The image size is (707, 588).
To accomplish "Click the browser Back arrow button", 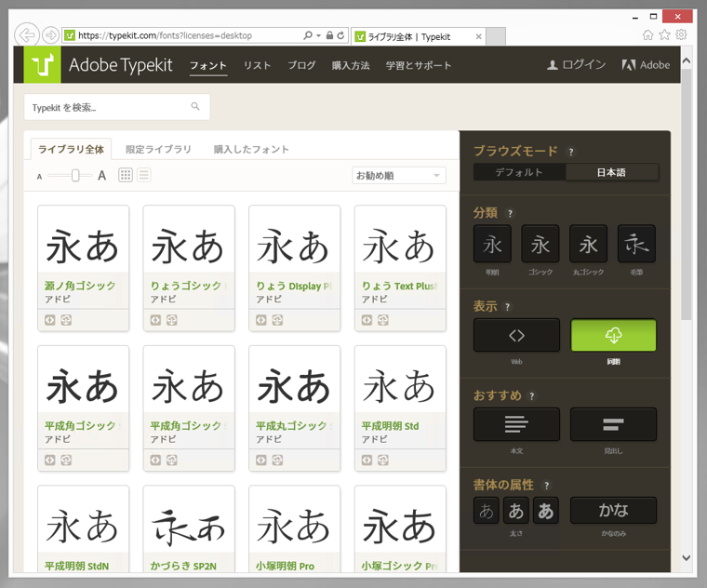I will [x=26, y=34].
